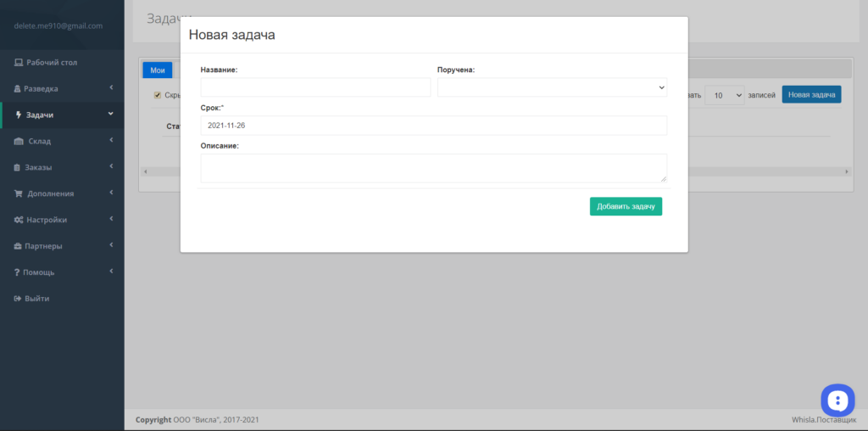
Task: Click the Рабочий стол laptop icon
Action: coord(19,63)
